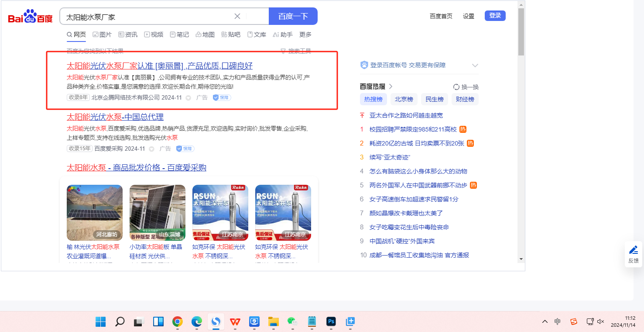This screenshot has height=332, width=644.
Task: Click the muted volume tray icon
Action: coord(600,322)
